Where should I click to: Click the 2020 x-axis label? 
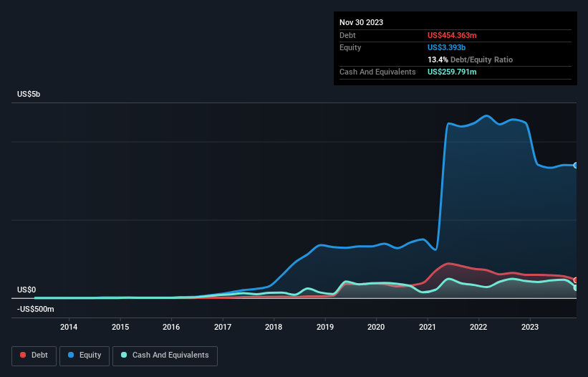click(376, 327)
